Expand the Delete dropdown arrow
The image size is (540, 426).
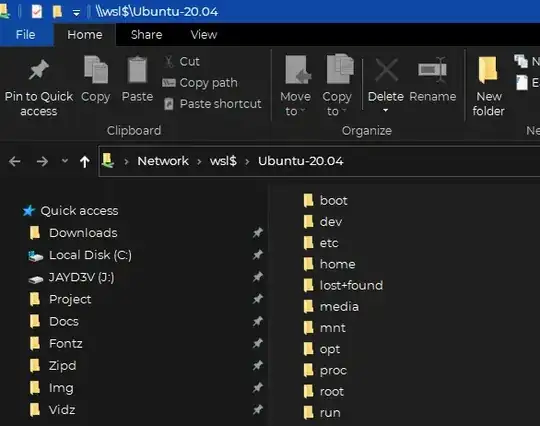coord(385,110)
